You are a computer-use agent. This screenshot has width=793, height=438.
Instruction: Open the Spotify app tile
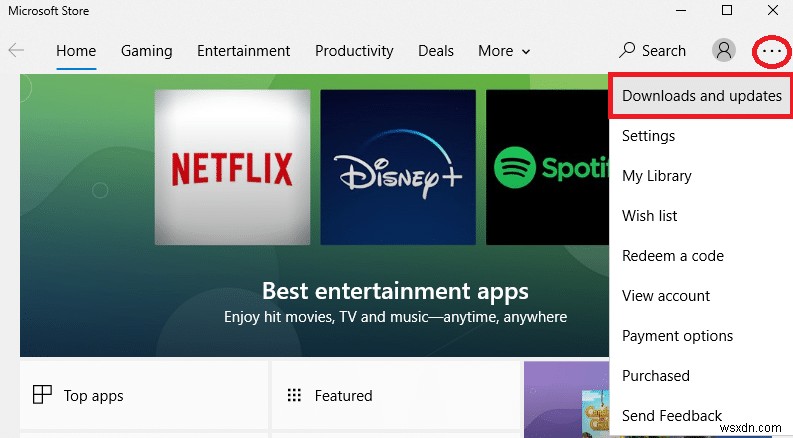coord(548,167)
